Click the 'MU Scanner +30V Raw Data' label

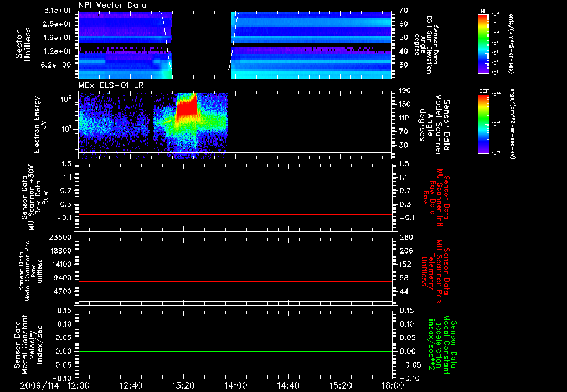point(35,198)
